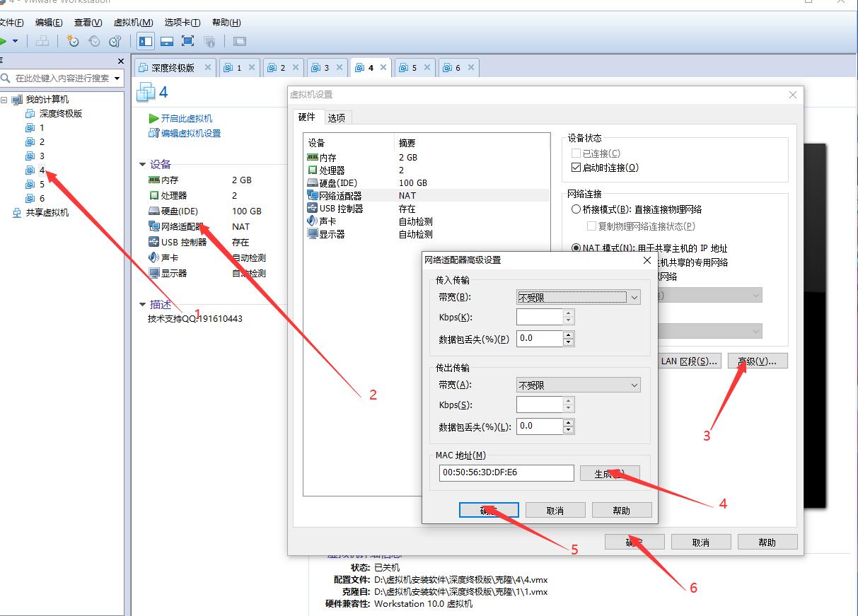Increase incoming 数据包丢失 spinner value
This screenshot has height=616, width=858.
[x=569, y=335]
